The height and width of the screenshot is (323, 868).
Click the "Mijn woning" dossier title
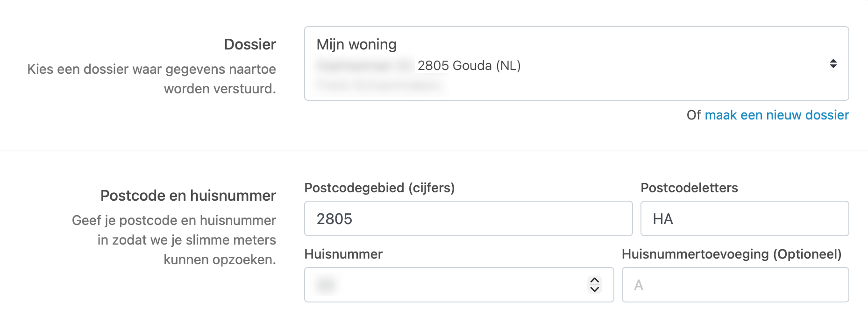click(356, 44)
